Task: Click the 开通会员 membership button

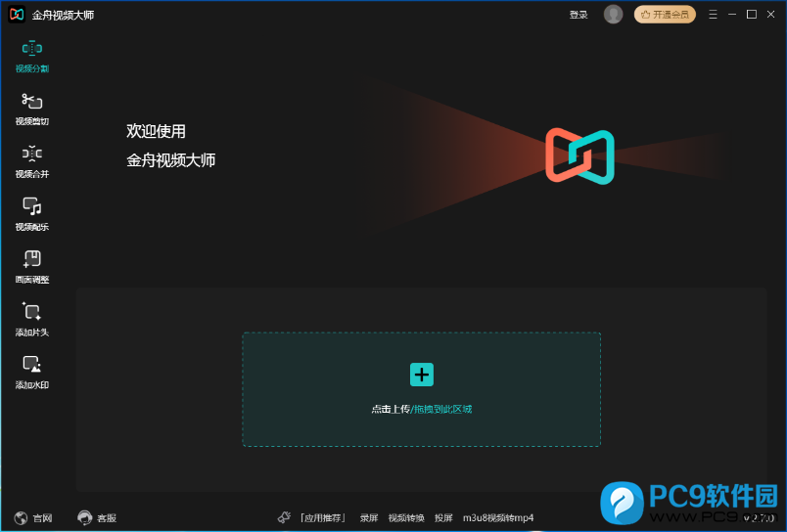Action: click(665, 15)
